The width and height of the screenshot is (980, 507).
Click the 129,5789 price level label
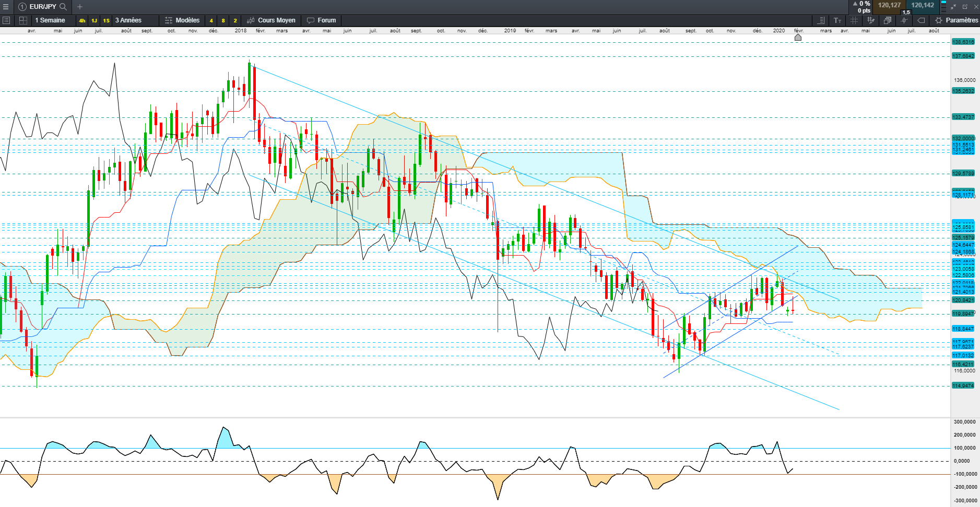pyautogui.click(x=963, y=173)
